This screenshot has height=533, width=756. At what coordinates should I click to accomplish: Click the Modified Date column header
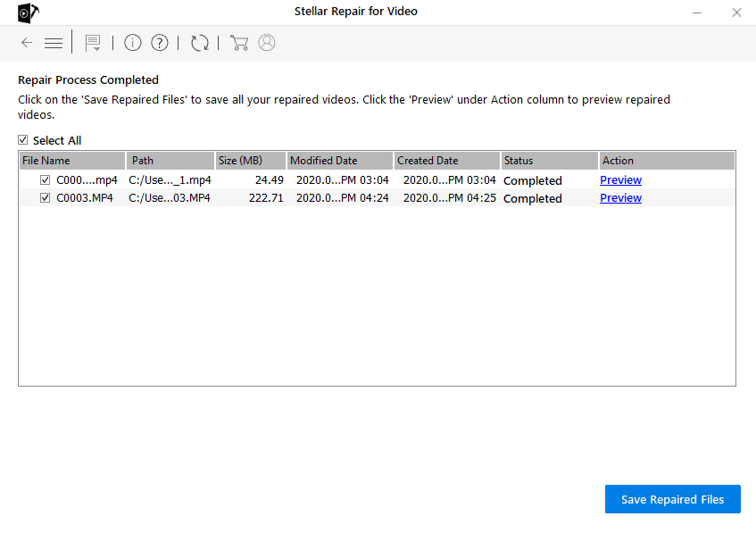[x=339, y=161]
